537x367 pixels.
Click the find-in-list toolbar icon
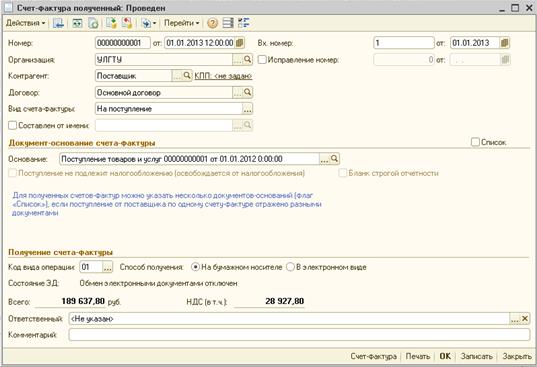coord(59,23)
